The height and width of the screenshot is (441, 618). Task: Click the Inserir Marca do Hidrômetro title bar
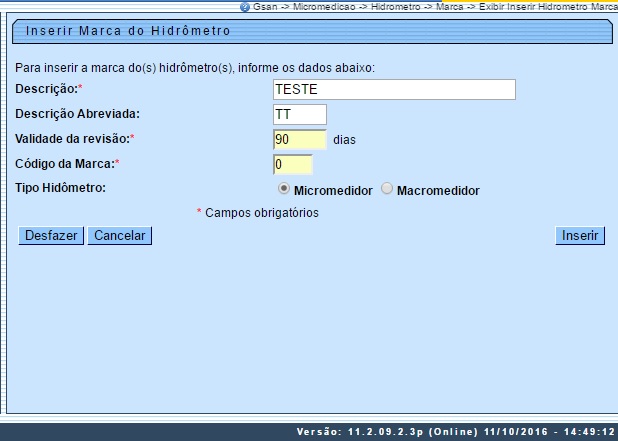128,31
